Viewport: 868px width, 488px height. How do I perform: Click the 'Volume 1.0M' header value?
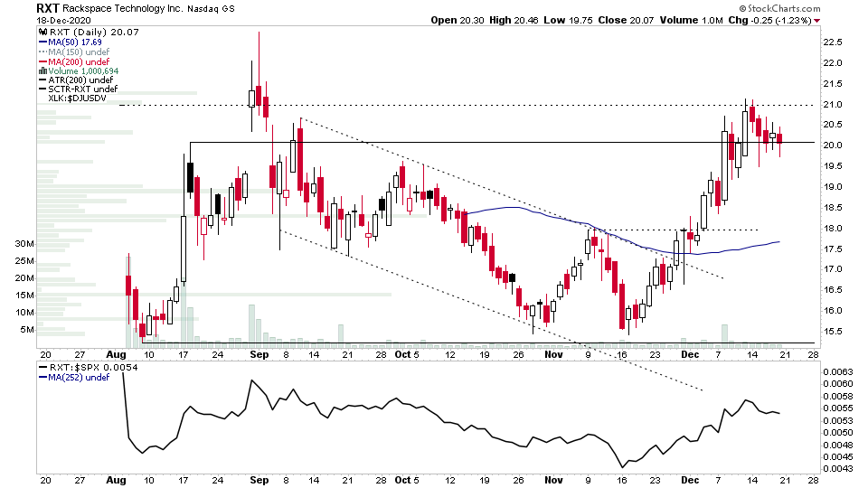tap(691, 21)
